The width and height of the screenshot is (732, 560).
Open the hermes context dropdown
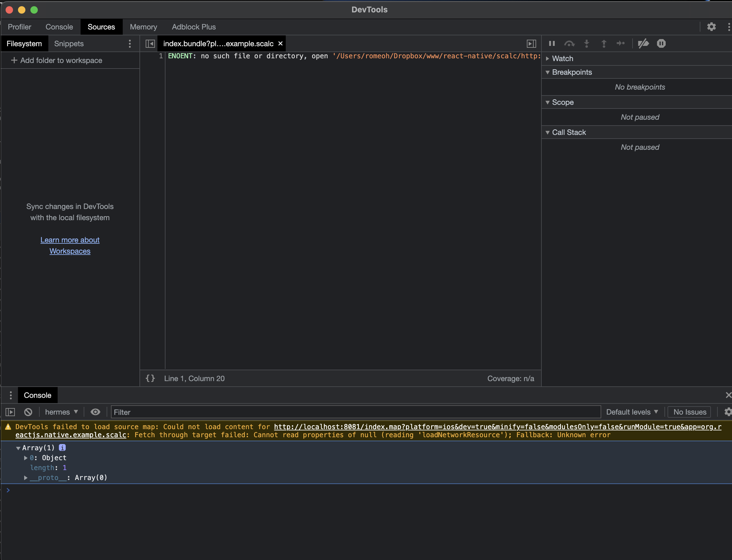(x=61, y=412)
